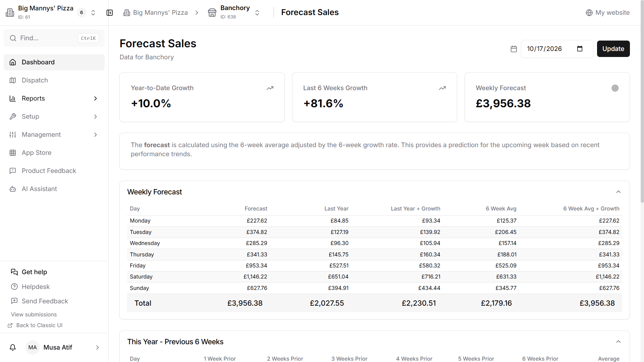Click the globe icon beside My website
The image size is (644, 362).
point(589,13)
